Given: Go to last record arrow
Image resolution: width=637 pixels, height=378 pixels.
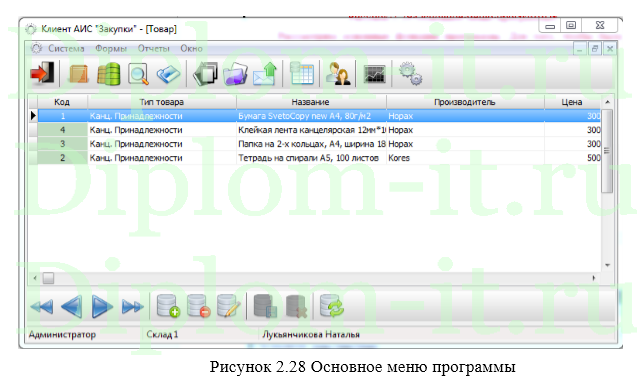Looking at the screenshot, I should [132, 306].
